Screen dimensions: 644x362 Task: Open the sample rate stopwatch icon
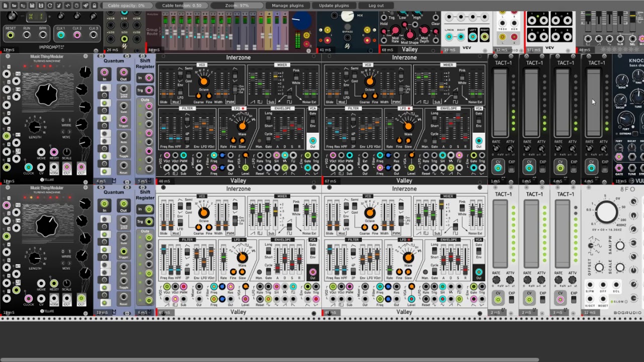point(76,6)
